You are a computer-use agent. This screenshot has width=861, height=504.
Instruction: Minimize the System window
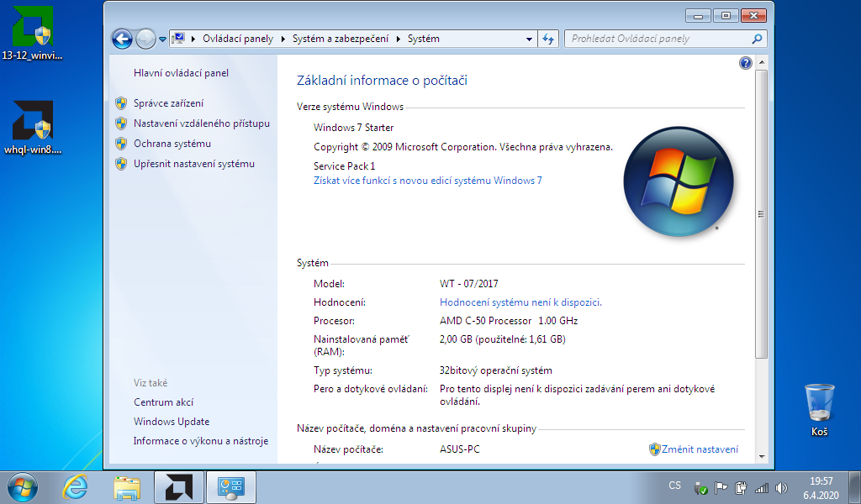698,15
